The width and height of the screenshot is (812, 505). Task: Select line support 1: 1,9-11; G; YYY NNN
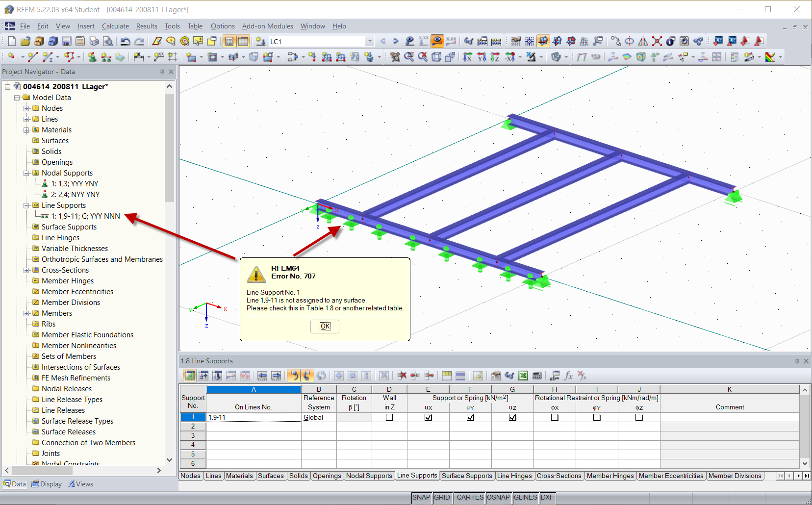[x=85, y=216]
